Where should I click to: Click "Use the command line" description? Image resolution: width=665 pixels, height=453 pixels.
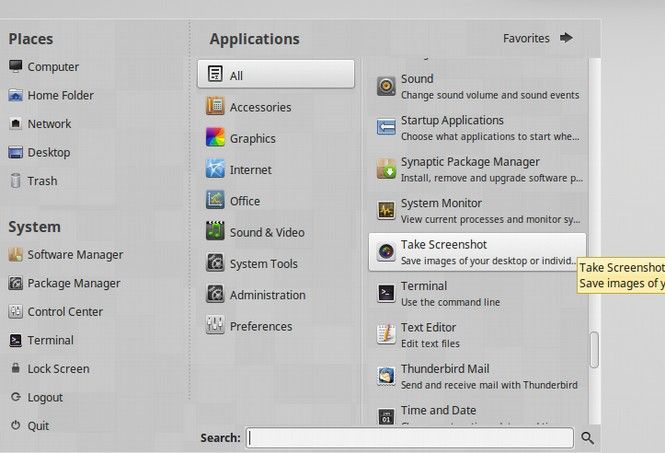(x=450, y=302)
